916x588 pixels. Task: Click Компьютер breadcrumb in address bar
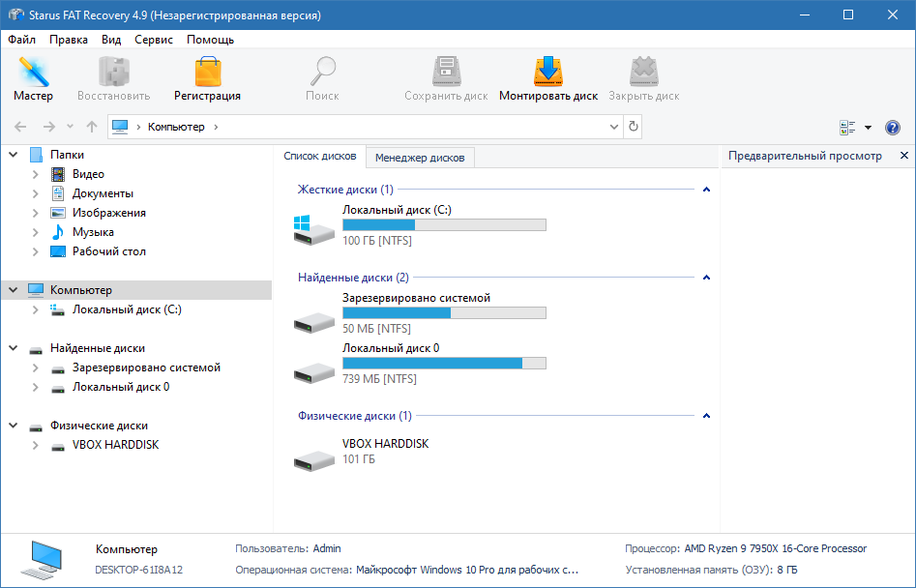(176, 127)
